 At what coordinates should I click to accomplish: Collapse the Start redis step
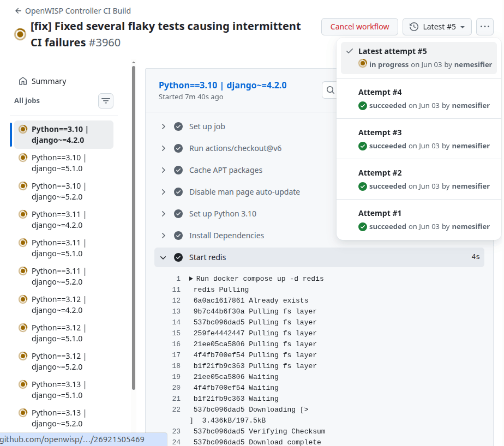point(163,258)
